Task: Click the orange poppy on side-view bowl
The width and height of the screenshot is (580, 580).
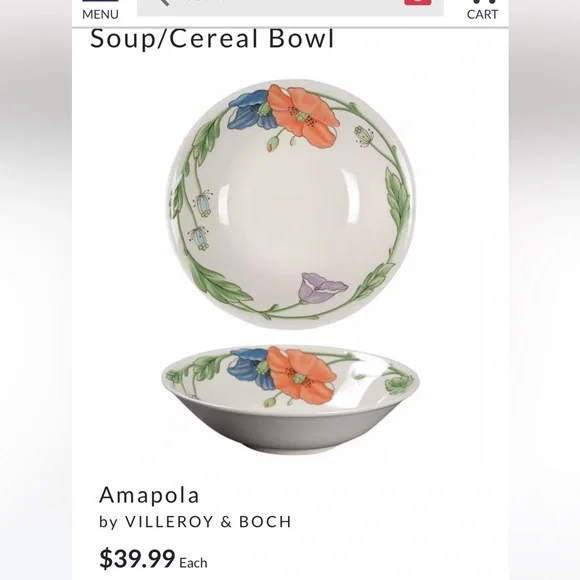Action: (301, 375)
